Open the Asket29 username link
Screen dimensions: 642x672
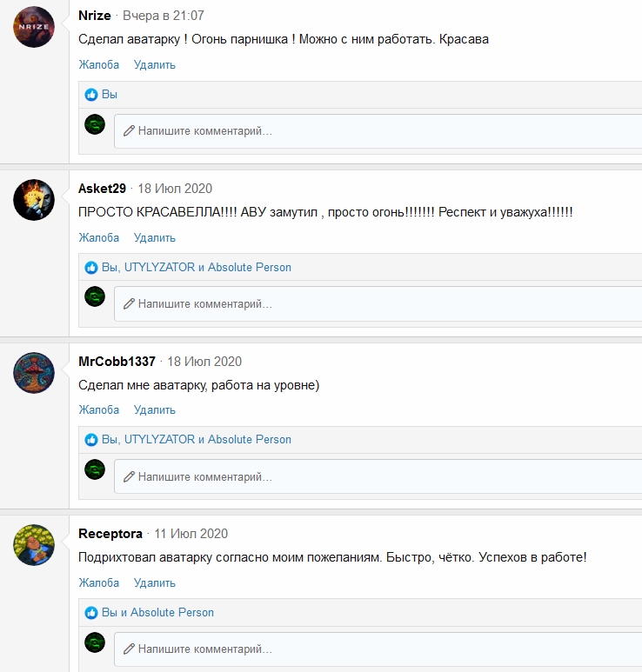[102, 189]
